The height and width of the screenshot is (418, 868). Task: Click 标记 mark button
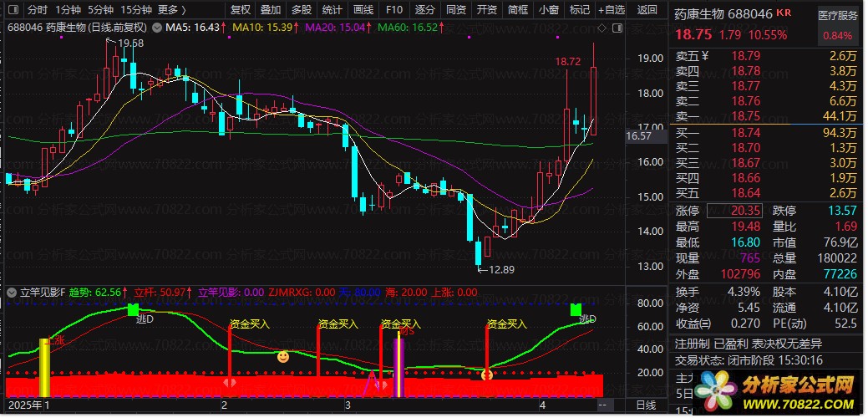[x=579, y=10]
